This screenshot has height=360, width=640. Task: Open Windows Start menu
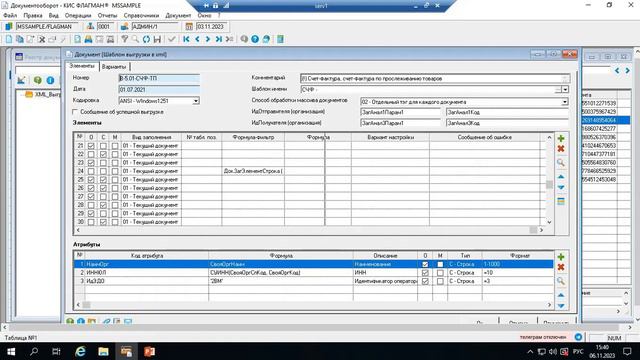coord(11,351)
